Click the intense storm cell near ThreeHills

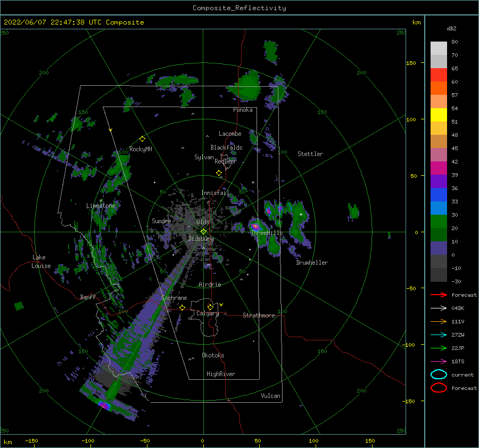255,226
